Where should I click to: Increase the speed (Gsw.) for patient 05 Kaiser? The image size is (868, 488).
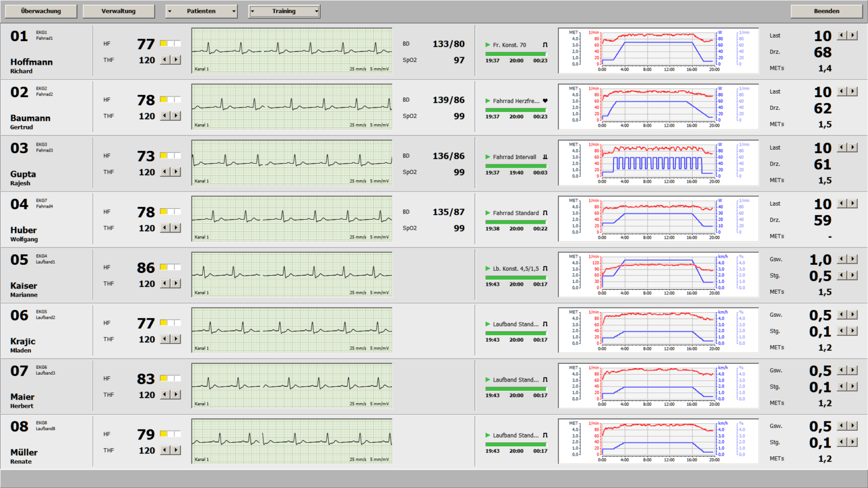[x=852, y=260]
